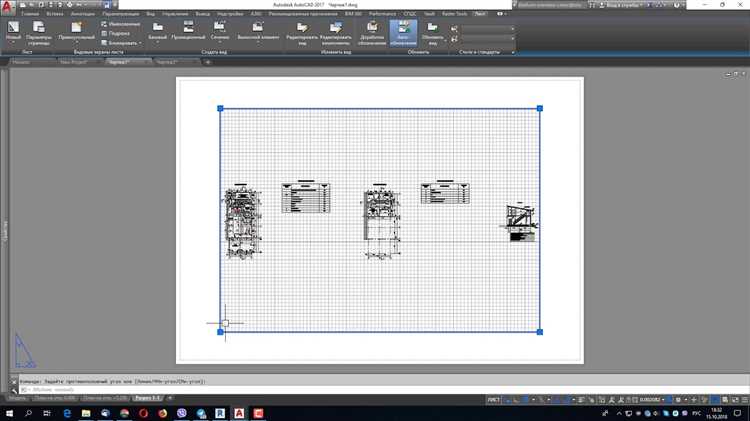Click bottom-left blue viewport grip
The height and width of the screenshot is (421, 750).
221,332
